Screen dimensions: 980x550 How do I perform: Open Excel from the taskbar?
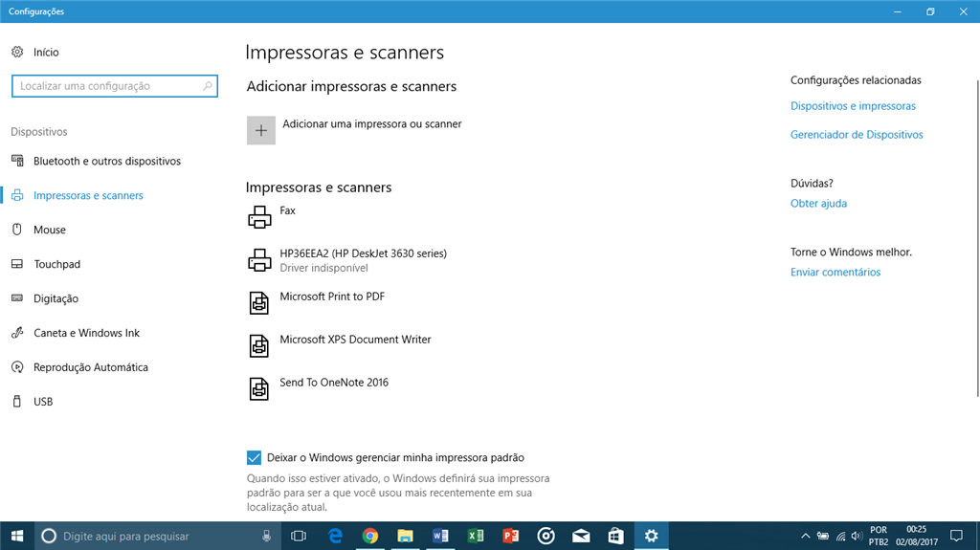(476, 536)
